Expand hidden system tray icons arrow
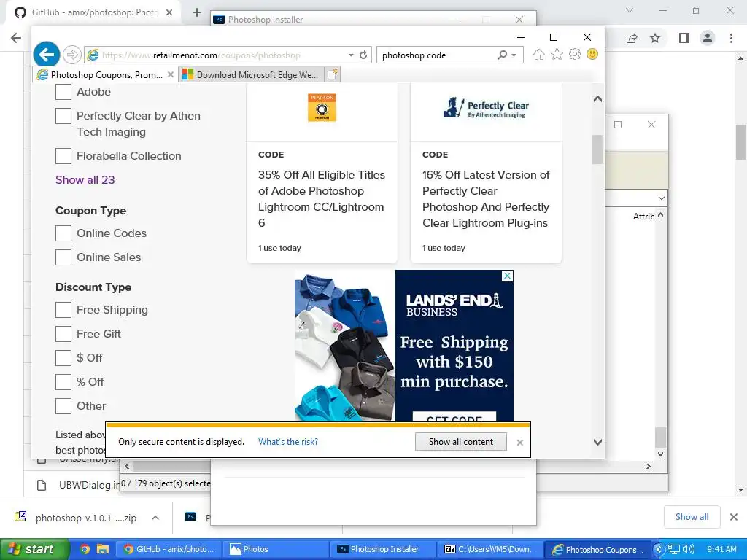The height and width of the screenshot is (560, 747). tap(659, 549)
